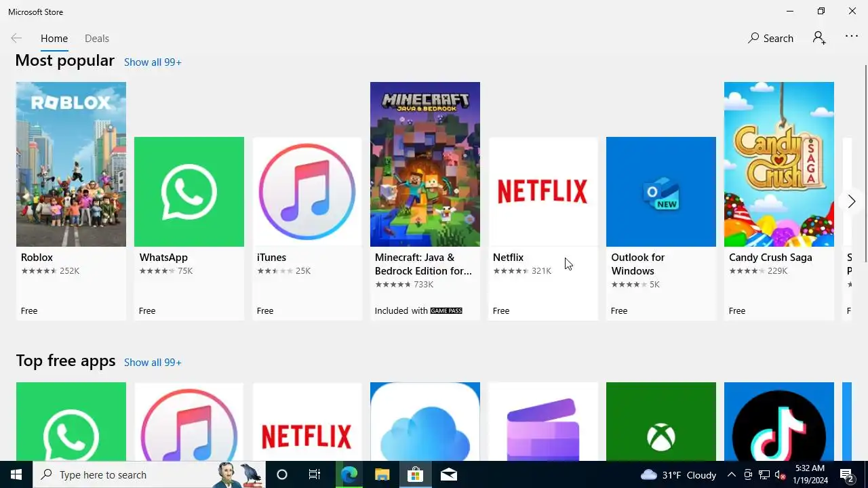
Task: Click the Most popular section heading
Action: coord(64,60)
